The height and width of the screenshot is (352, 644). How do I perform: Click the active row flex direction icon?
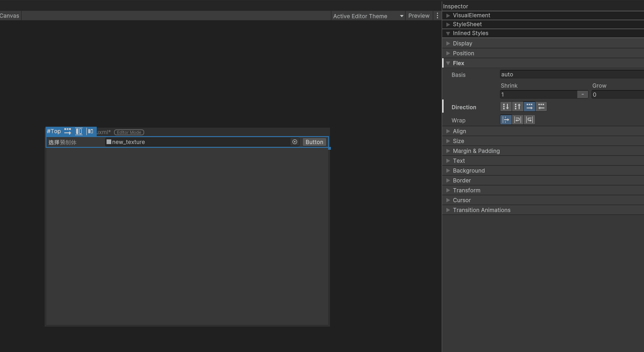tap(529, 107)
